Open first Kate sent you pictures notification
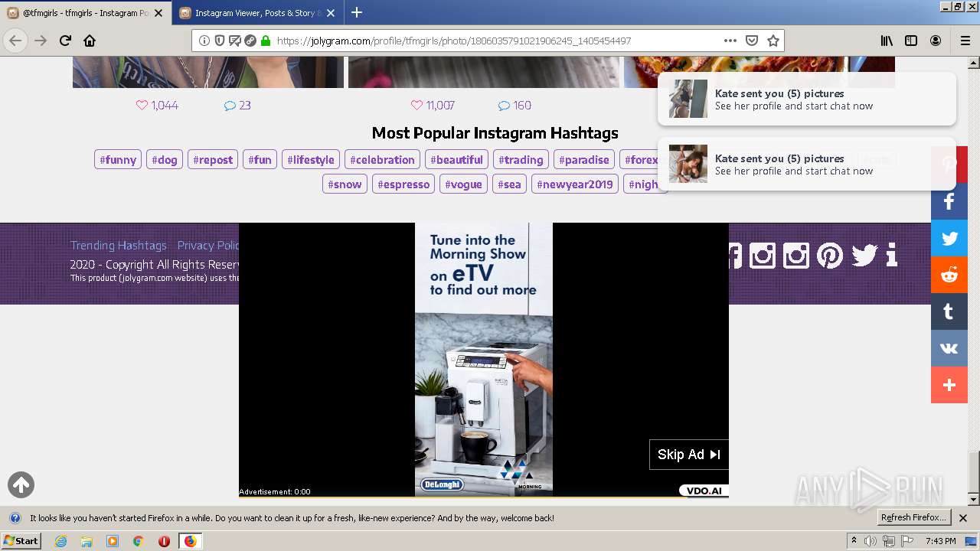Image resolution: width=980 pixels, height=551 pixels. click(807, 99)
